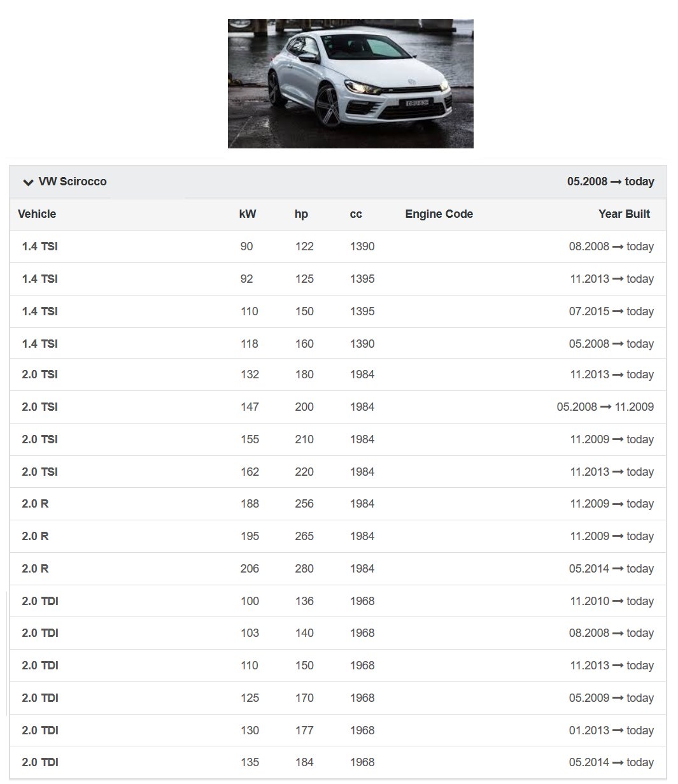
Task: Click the 184 hp value
Action: (304, 762)
